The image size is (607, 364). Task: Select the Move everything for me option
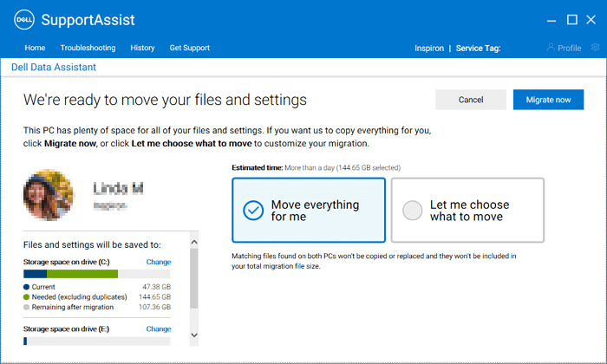pos(309,211)
